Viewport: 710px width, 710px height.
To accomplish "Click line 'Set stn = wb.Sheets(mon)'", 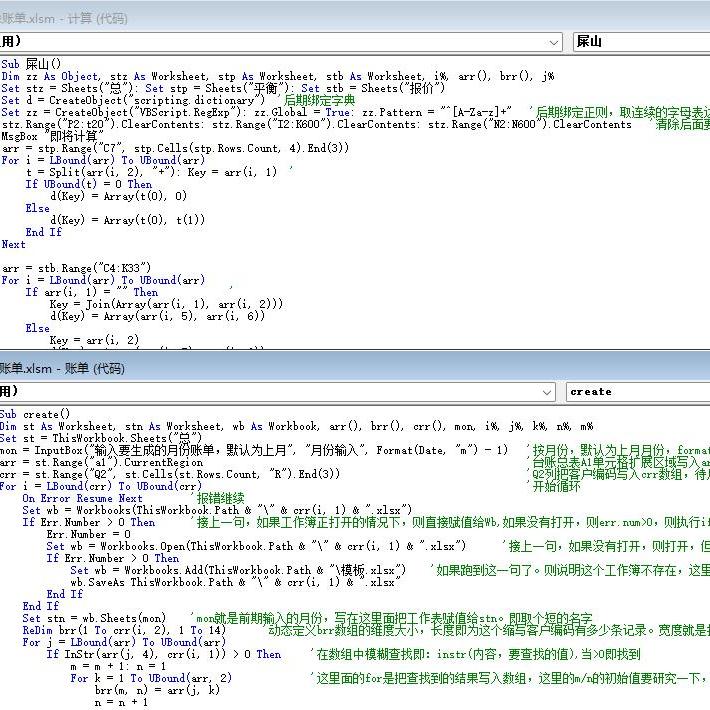I will [94, 618].
